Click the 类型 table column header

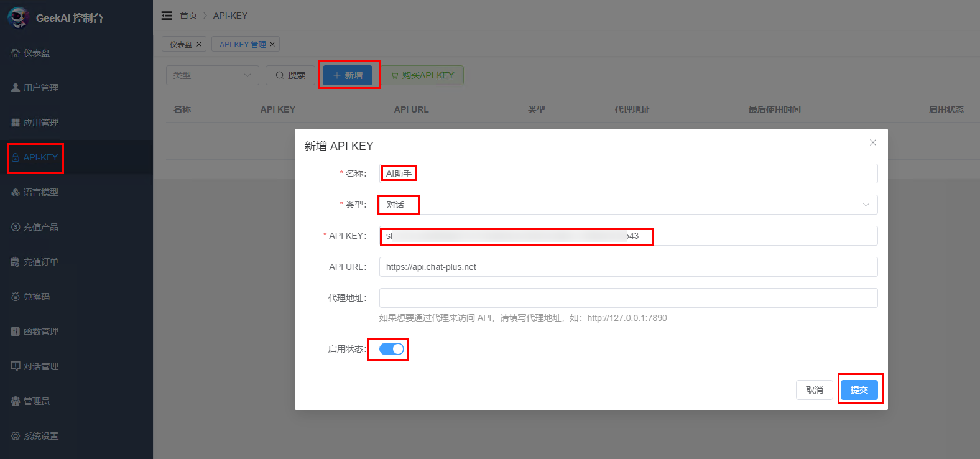pos(537,109)
